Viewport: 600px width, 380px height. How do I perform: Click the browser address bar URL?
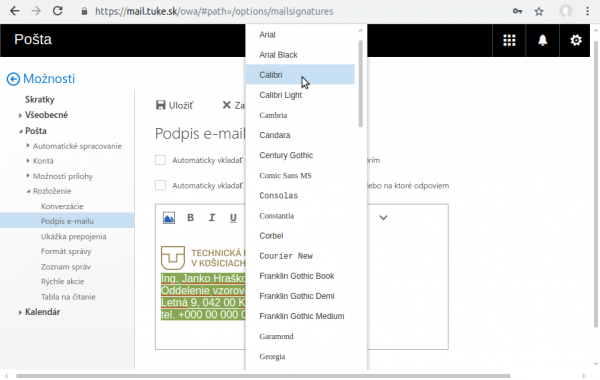pos(214,11)
